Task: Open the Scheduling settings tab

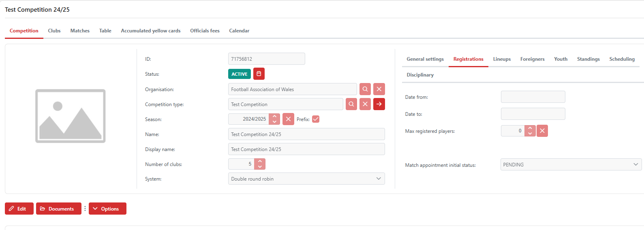Action: pos(622,59)
